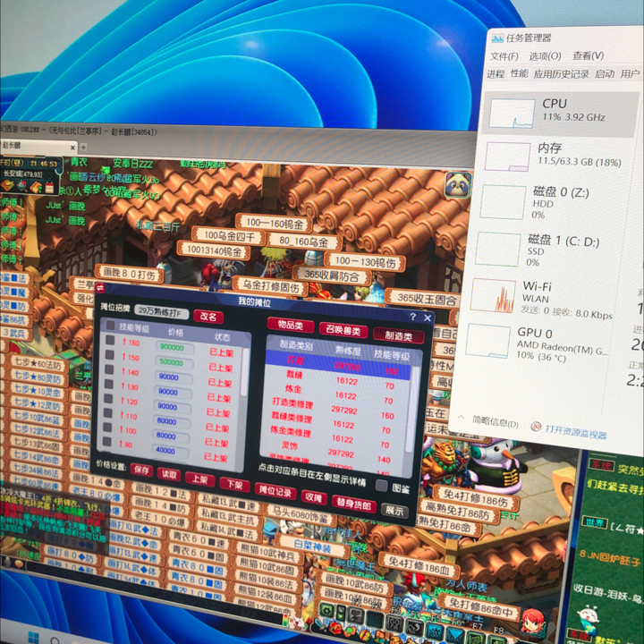Click the resource monitor icon in Task Manager
This screenshot has width=644, height=644.
(x=535, y=427)
